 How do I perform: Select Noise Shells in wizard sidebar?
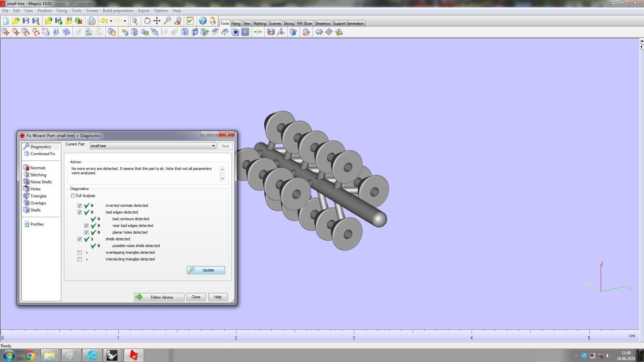click(x=38, y=182)
